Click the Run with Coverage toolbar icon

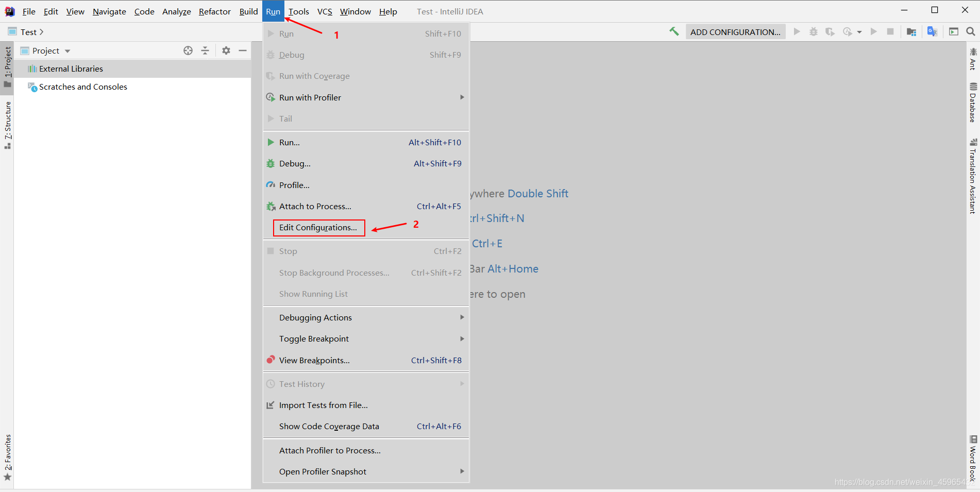click(x=830, y=31)
